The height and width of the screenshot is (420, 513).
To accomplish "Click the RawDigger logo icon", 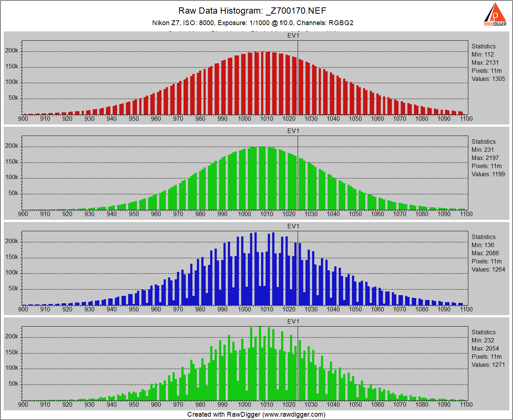I will [x=495, y=14].
